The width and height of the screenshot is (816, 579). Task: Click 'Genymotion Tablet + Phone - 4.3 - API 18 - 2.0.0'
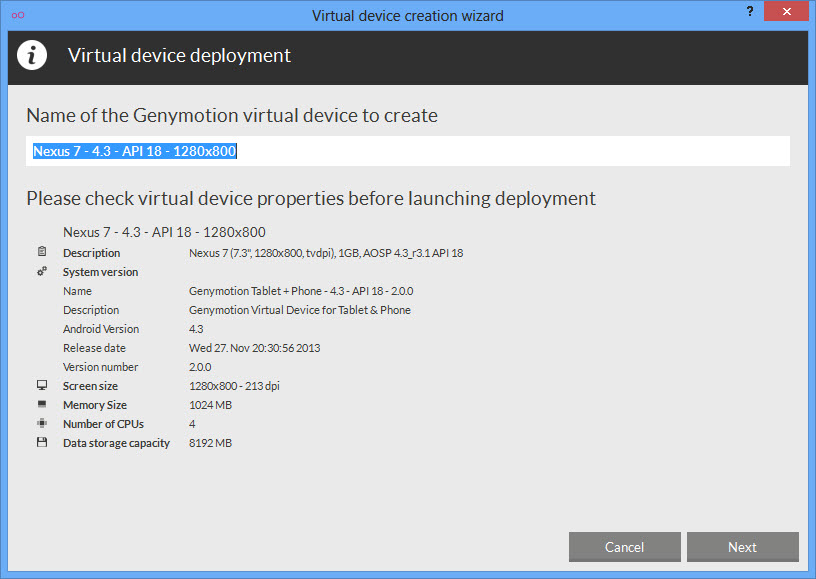(x=301, y=291)
